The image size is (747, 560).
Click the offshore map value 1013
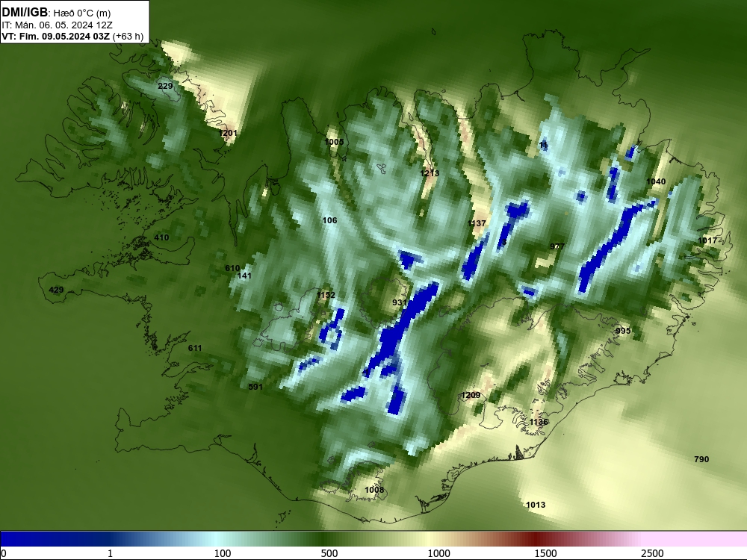coord(536,505)
